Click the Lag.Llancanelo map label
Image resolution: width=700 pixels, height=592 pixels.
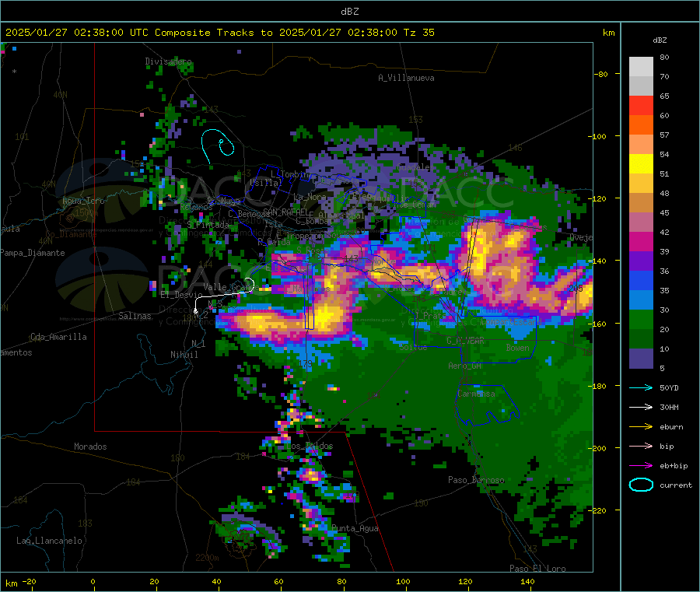pyautogui.click(x=49, y=541)
